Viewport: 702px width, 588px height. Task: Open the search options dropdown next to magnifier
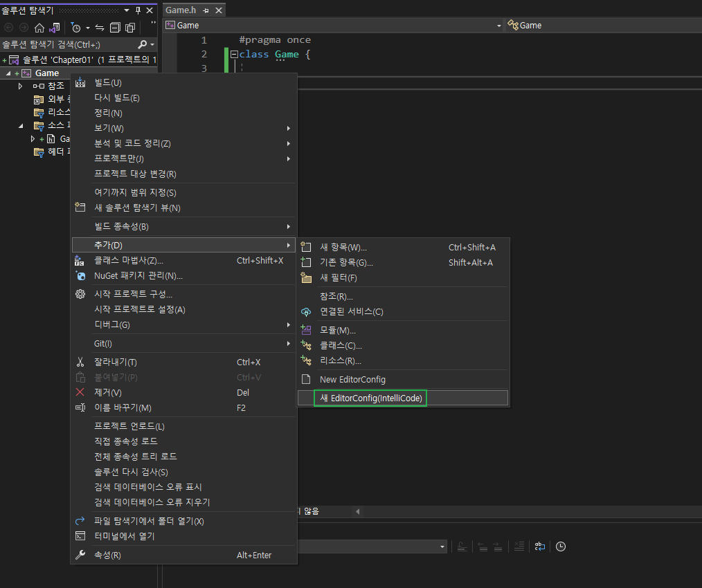coord(152,44)
